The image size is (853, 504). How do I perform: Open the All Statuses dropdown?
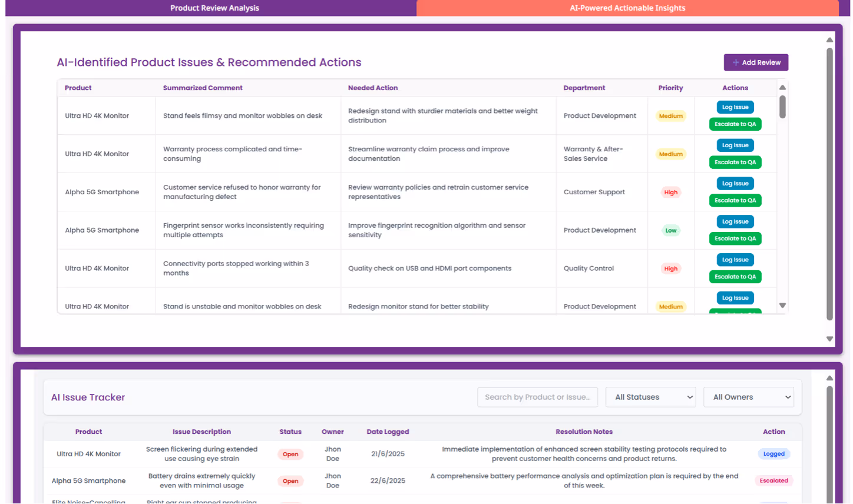(650, 397)
